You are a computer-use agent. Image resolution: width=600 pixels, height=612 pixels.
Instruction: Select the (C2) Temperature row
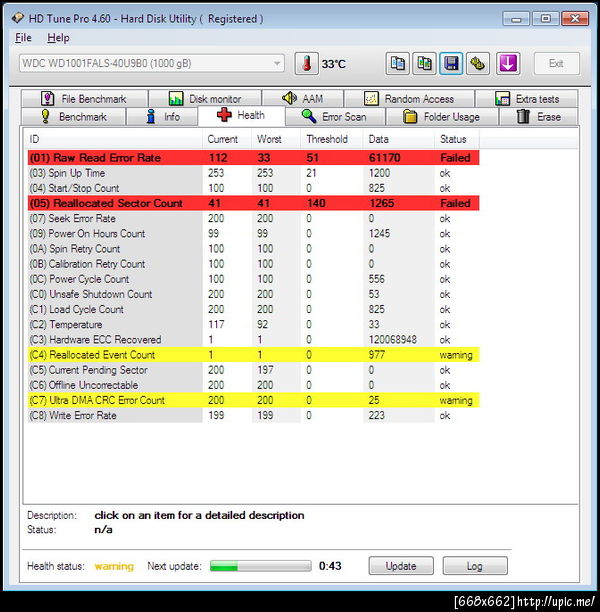(253, 324)
